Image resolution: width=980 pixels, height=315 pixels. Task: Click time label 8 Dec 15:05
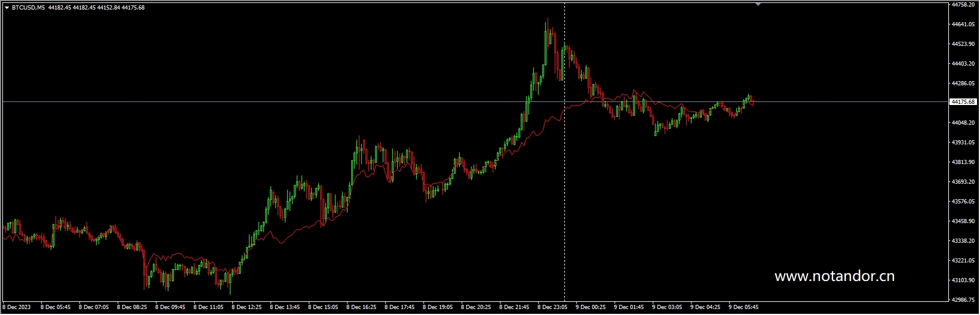click(x=323, y=308)
